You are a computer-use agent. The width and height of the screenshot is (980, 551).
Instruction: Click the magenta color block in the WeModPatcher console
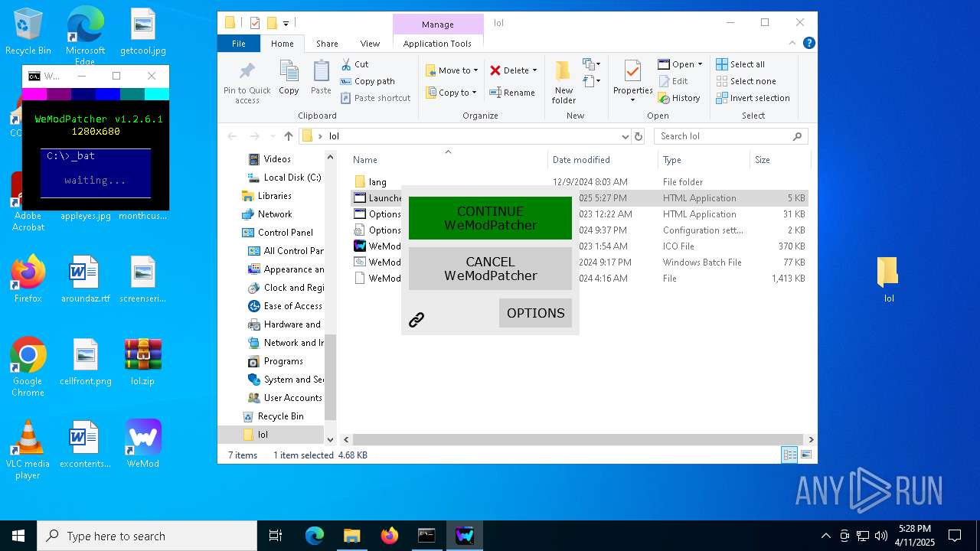tap(34, 94)
